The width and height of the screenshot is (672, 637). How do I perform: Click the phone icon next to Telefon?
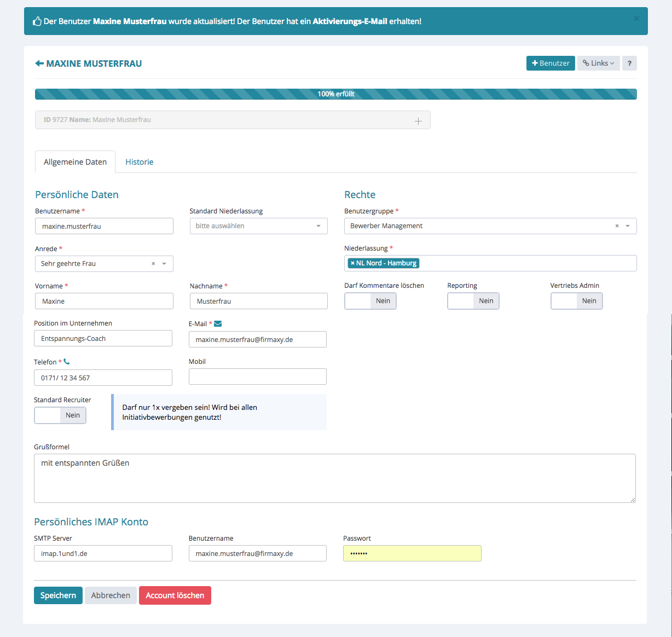tap(67, 362)
